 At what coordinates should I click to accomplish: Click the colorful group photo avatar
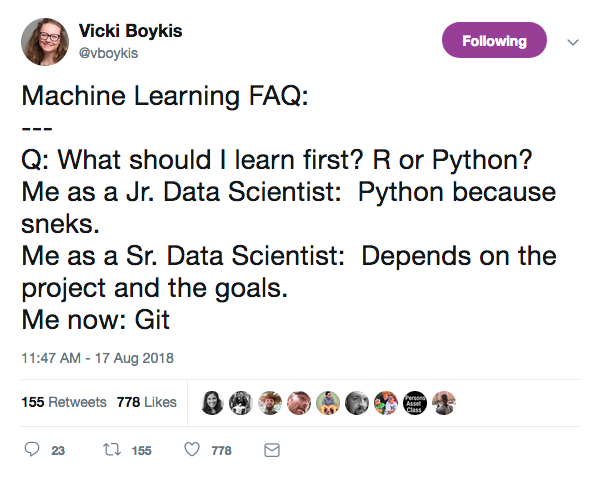point(386,403)
